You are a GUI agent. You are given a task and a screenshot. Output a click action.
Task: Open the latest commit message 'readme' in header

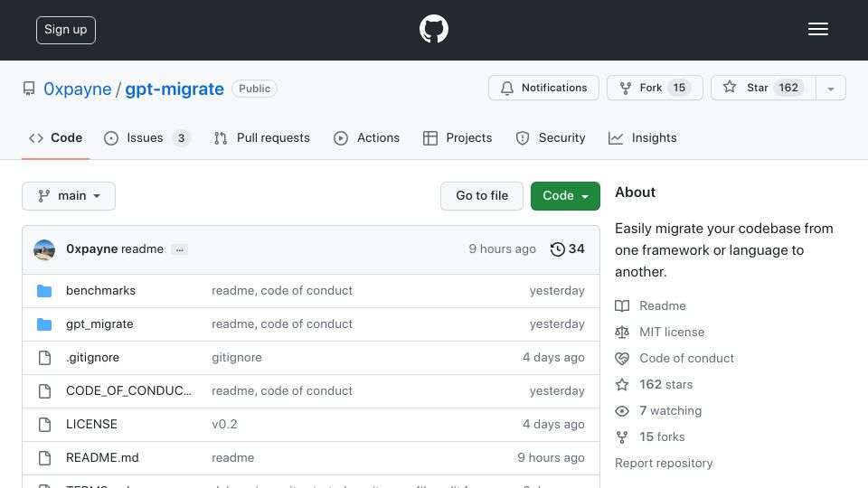coord(142,249)
